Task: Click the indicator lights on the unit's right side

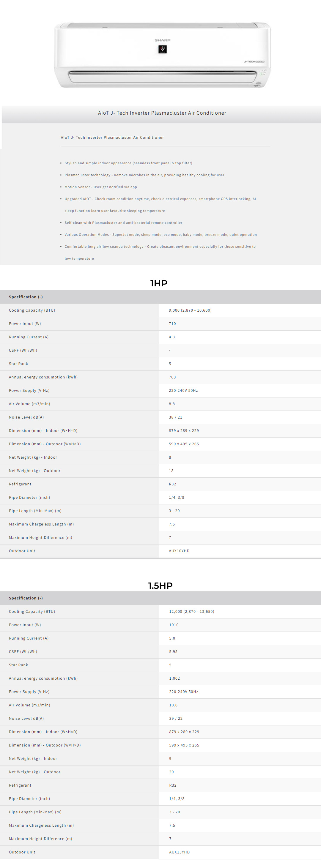Action: point(263,72)
